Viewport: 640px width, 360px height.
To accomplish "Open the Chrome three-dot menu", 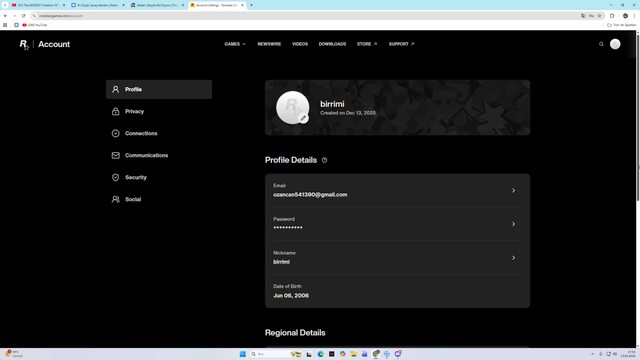I will click(x=635, y=16).
